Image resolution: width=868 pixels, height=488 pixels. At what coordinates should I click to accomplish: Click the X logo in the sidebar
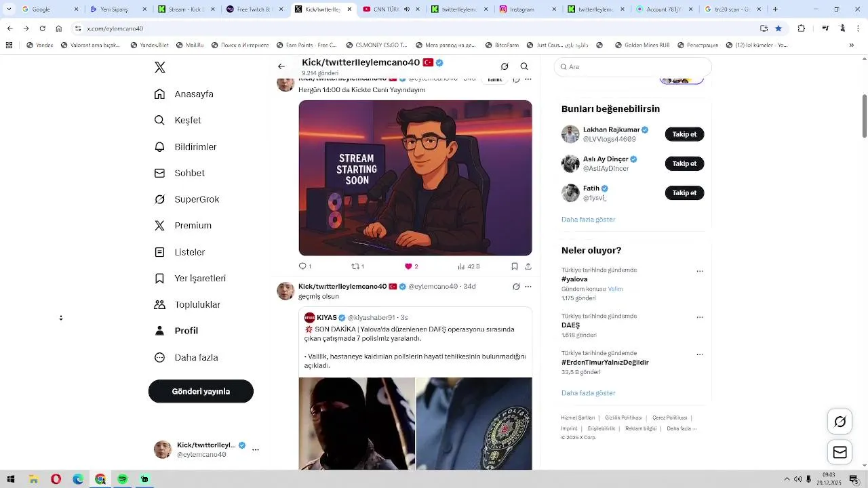160,67
